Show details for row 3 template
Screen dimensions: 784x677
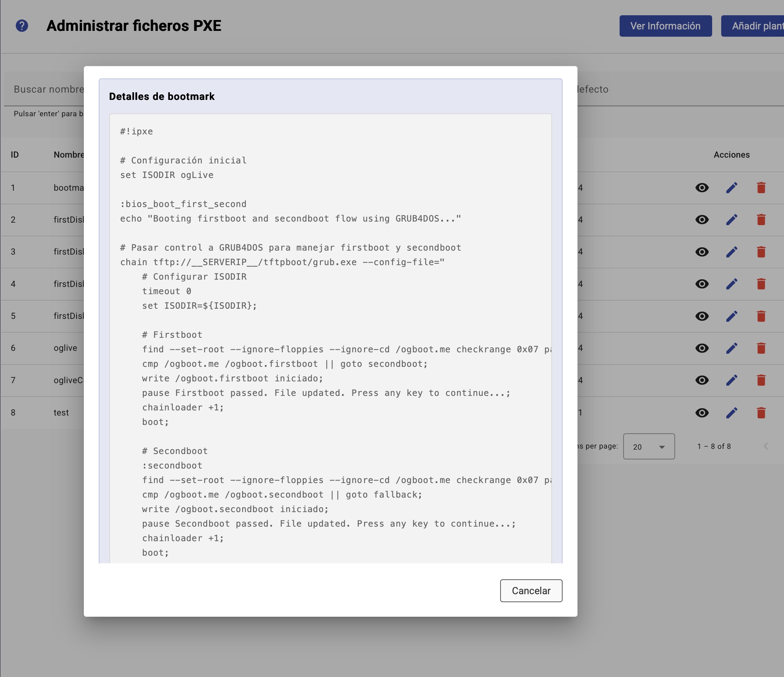point(702,252)
